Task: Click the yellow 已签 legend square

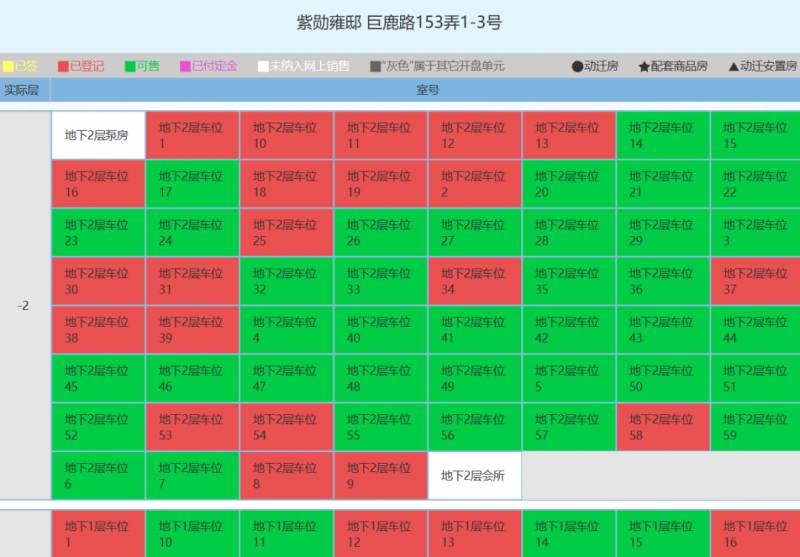Action: (x=8, y=66)
